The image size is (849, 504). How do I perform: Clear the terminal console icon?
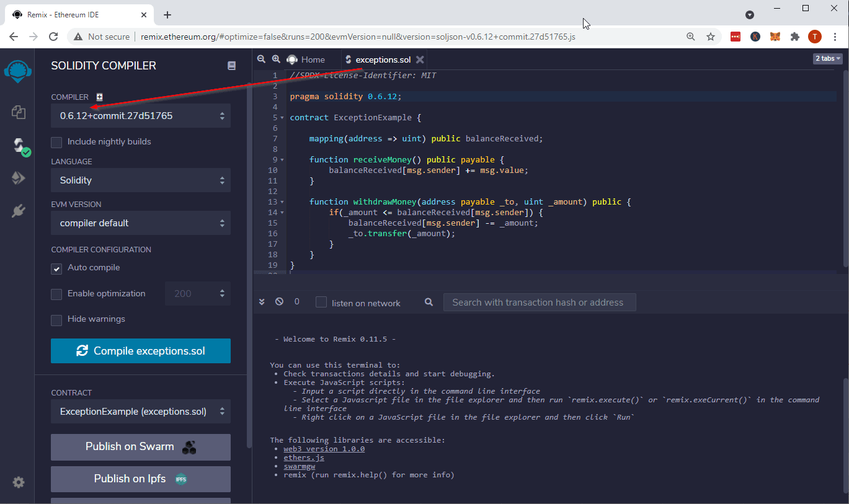(279, 302)
